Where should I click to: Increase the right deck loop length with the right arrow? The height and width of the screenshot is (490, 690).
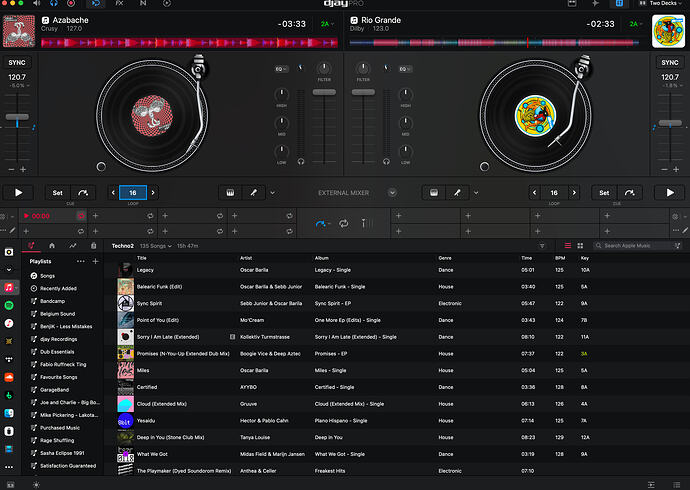574,193
